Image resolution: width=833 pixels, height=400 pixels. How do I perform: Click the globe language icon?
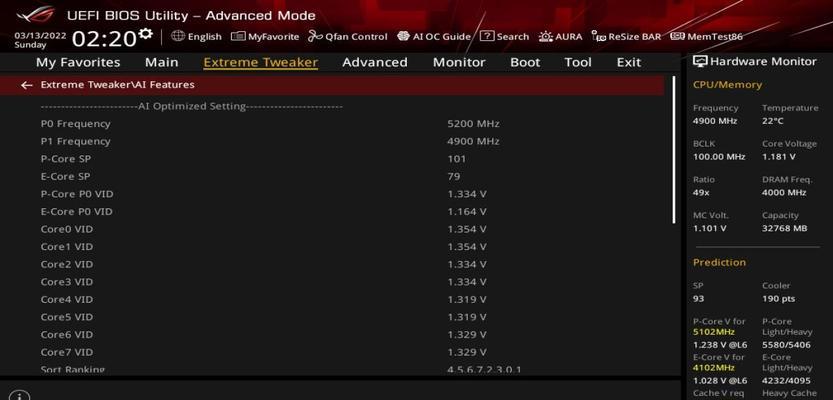(x=178, y=36)
